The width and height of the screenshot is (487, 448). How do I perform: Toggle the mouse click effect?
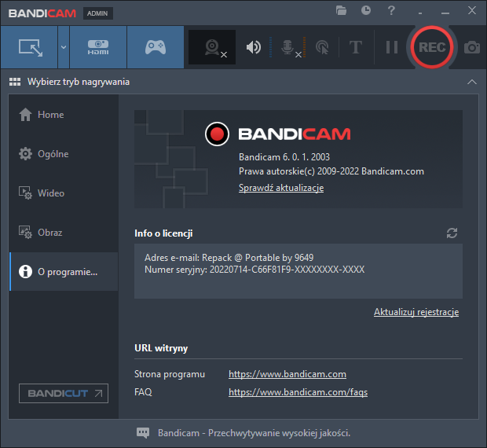point(322,47)
